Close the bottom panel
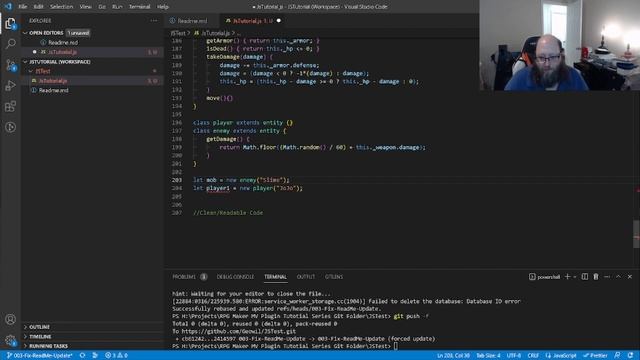 coord(630,277)
